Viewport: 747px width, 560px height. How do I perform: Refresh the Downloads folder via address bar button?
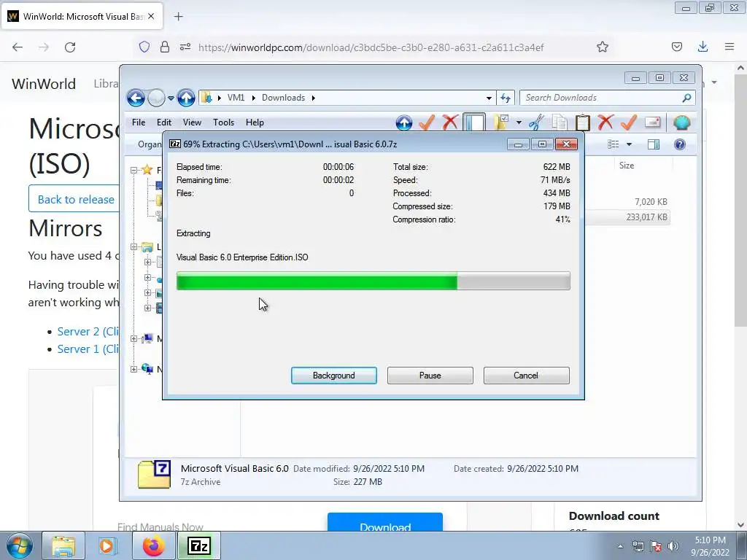(x=506, y=98)
